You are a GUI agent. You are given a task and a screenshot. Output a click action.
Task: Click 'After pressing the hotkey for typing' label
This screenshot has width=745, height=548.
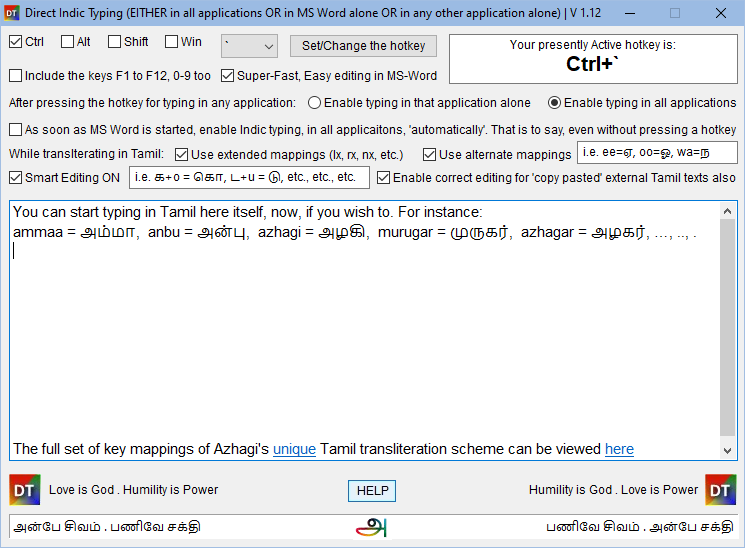point(152,103)
